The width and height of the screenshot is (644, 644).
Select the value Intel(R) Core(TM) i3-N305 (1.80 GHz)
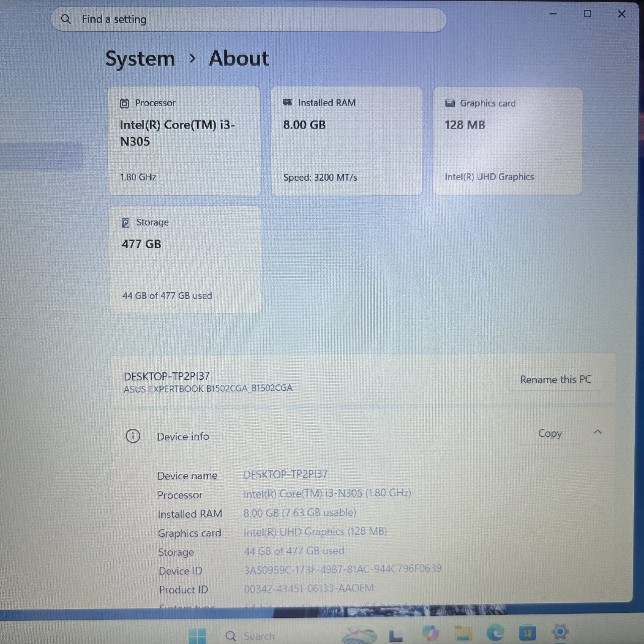tap(327, 493)
